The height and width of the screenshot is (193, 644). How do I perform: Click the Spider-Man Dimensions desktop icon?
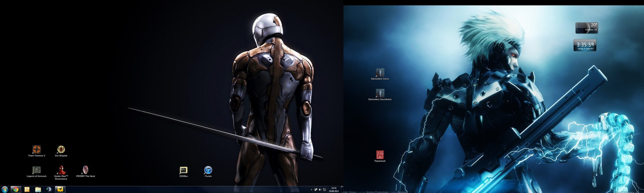61,170
